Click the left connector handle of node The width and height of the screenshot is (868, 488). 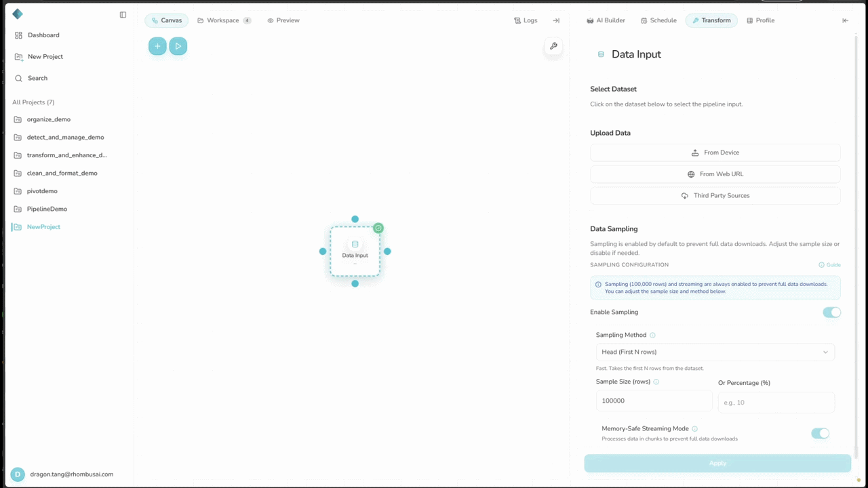pyautogui.click(x=323, y=251)
